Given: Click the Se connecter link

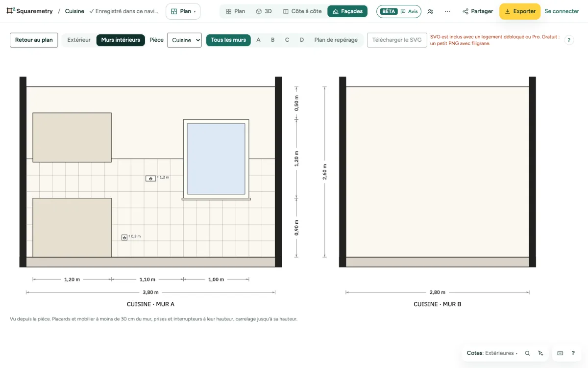Looking at the screenshot, I should pyautogui.click(x=562, y=11).
